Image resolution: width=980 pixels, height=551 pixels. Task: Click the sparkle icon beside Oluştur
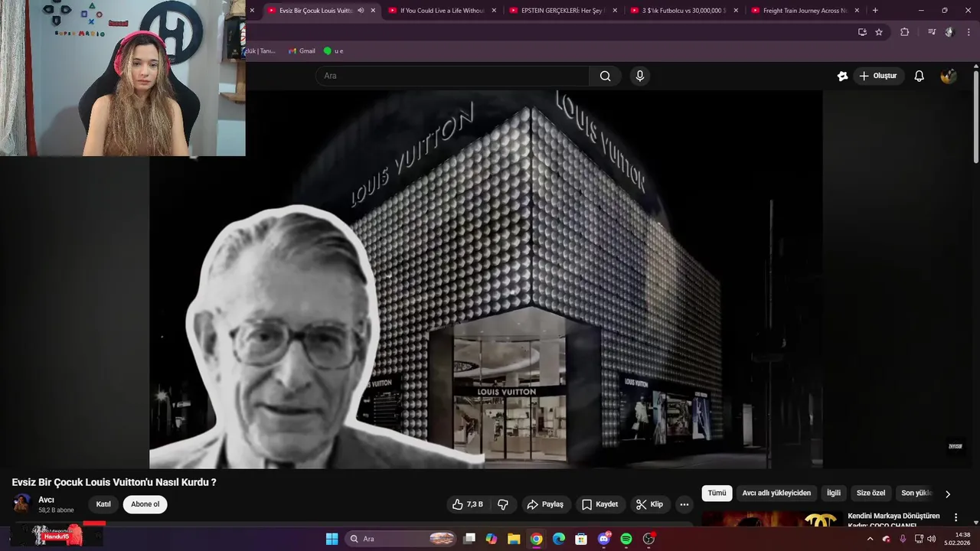843,76
